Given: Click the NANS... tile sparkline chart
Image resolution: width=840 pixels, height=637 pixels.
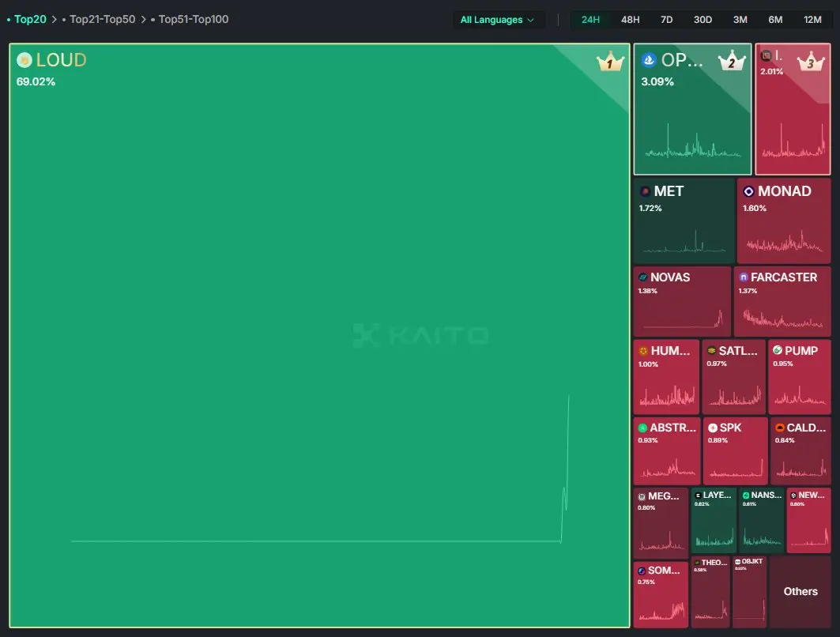Looking at the screenshot, I should tap(761, 537).
